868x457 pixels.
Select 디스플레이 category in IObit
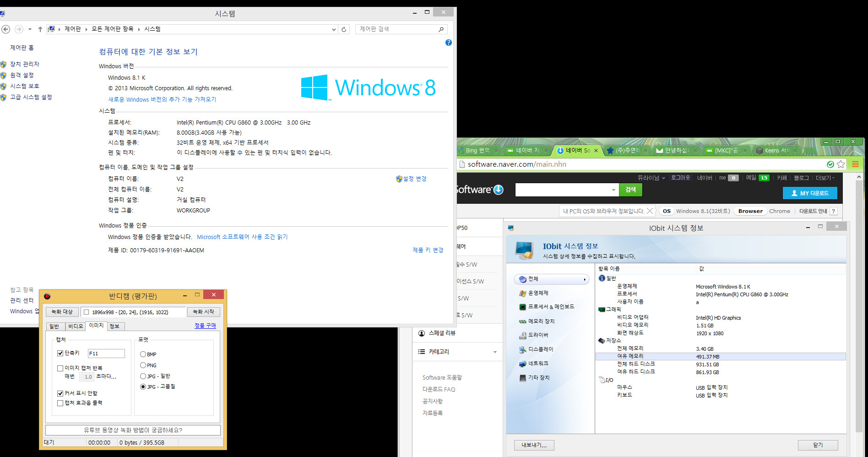click(536, 349)
